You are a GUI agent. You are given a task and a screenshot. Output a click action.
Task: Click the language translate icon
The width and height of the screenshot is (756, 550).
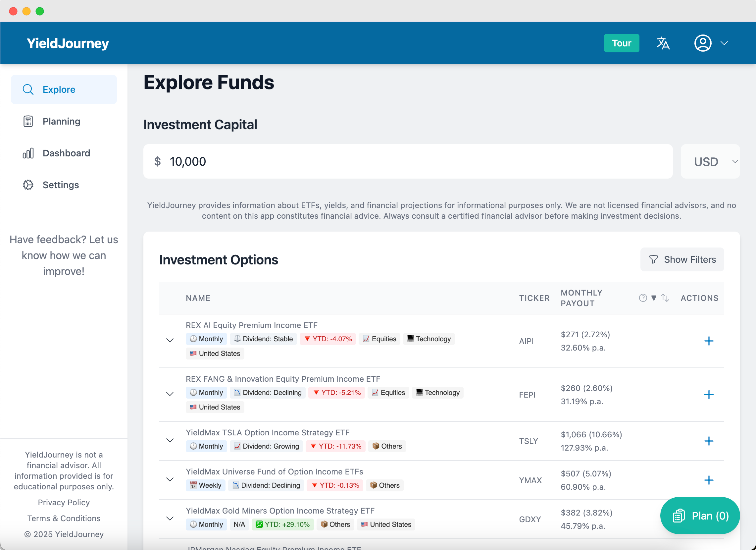click(x=663, y=43)
